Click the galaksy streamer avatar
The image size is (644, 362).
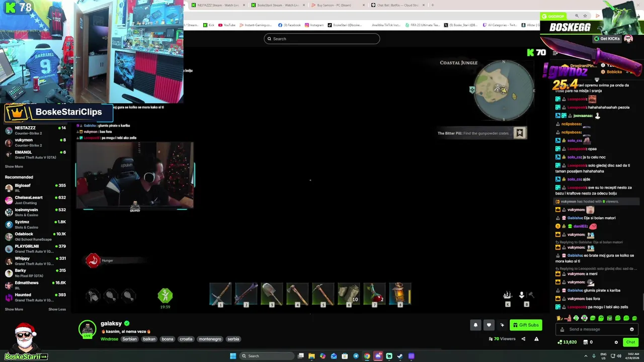coord(87,329)
